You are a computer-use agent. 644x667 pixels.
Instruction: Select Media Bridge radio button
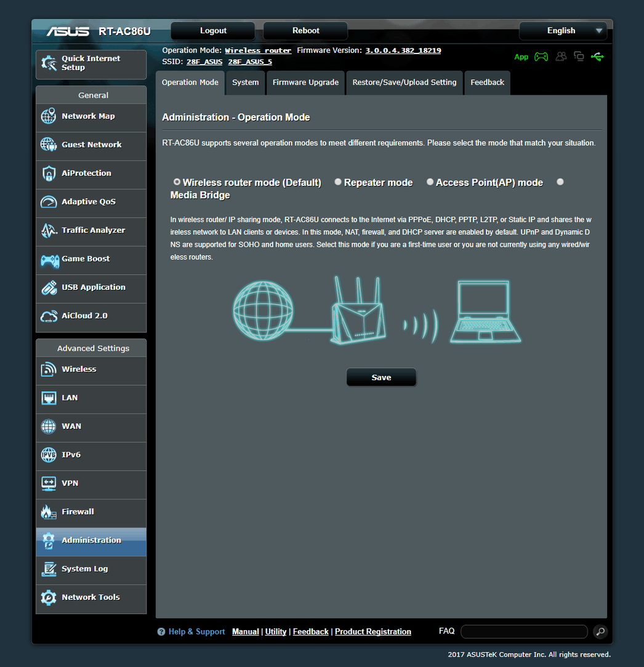[x=560, y=182]
